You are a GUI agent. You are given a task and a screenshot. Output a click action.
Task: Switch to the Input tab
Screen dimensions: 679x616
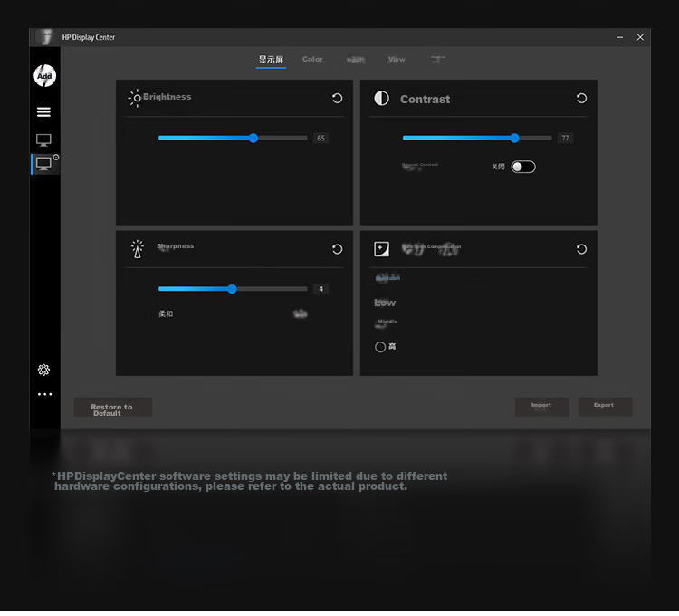355,60
